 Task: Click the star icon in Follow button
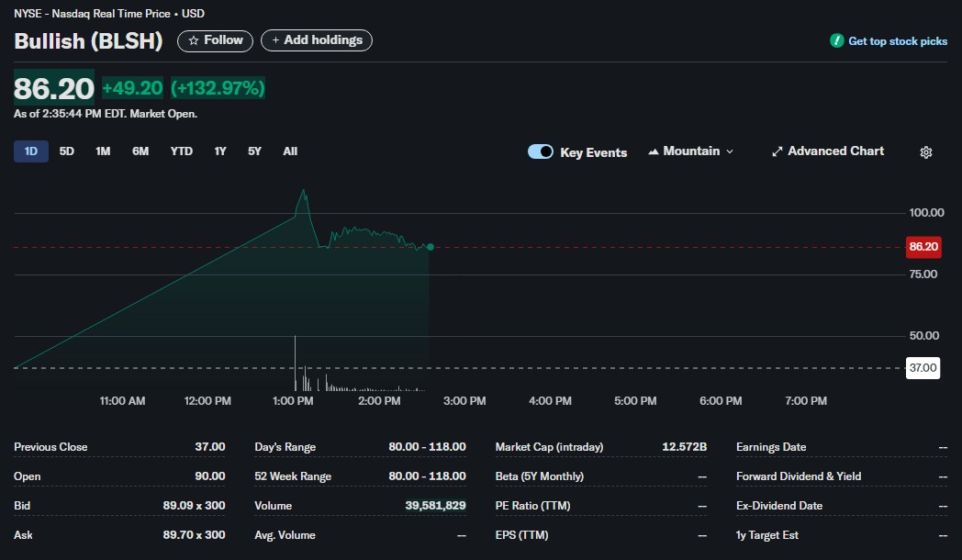coord(194,40)
